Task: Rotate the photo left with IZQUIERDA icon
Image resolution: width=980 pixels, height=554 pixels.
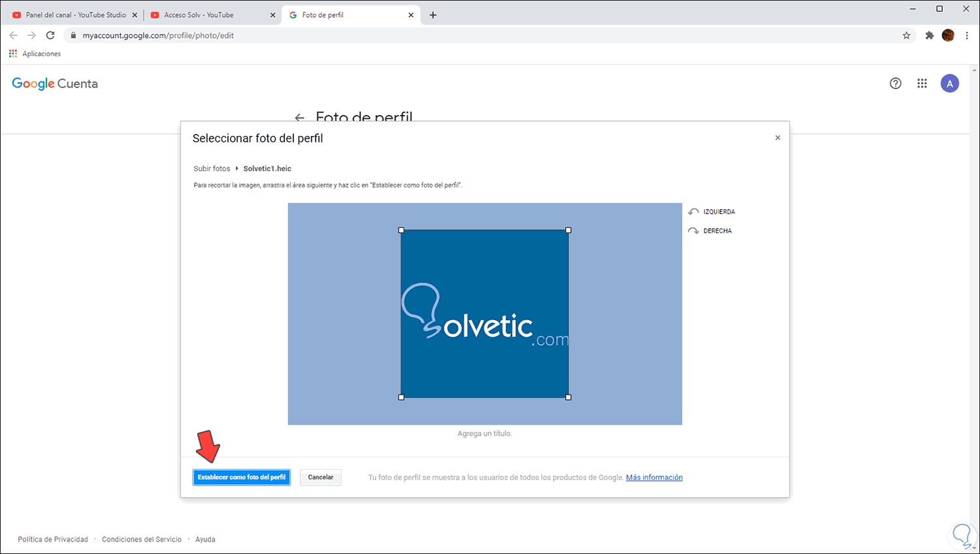Action: point(693,212)
